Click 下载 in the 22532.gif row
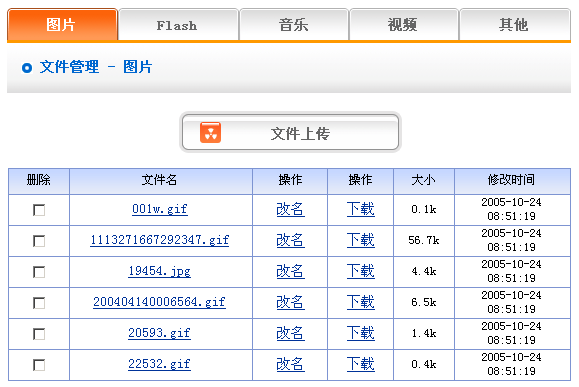This screenshot has height=387, width=579. coord(361,364)
